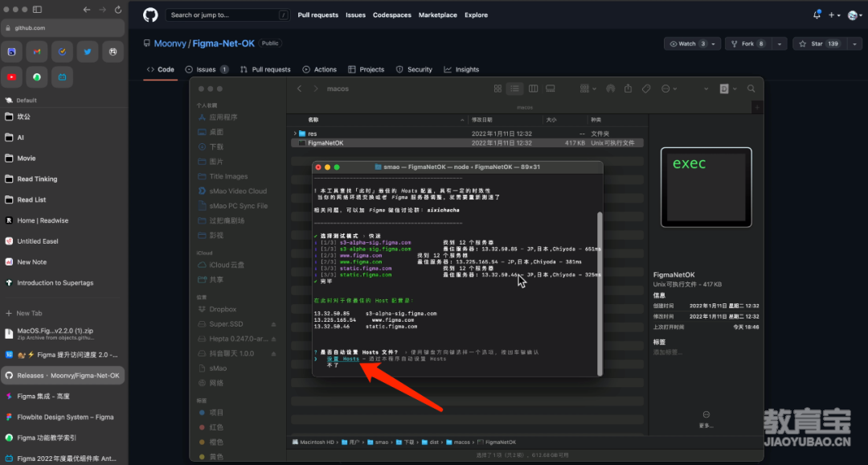The width and height of the screenshot is (868, 465).
Task: Click the exec file preview thumbnail
Action: tap(706, 187)
